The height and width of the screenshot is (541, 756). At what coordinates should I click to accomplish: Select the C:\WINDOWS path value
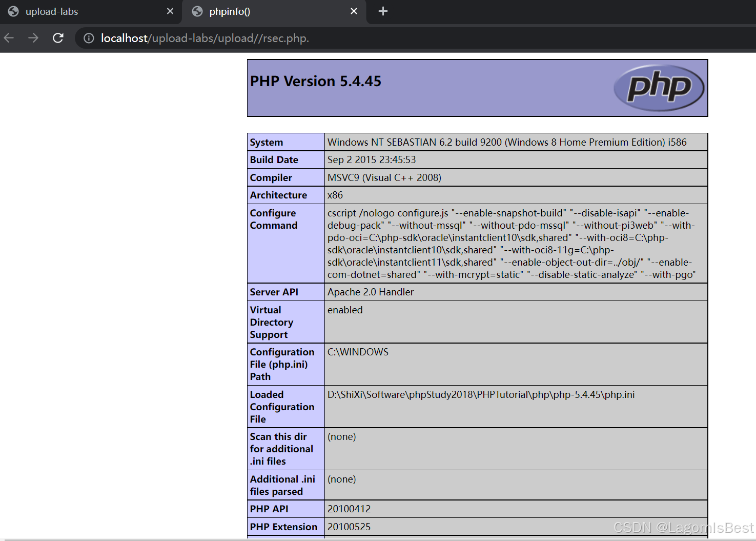click(358, 352)
